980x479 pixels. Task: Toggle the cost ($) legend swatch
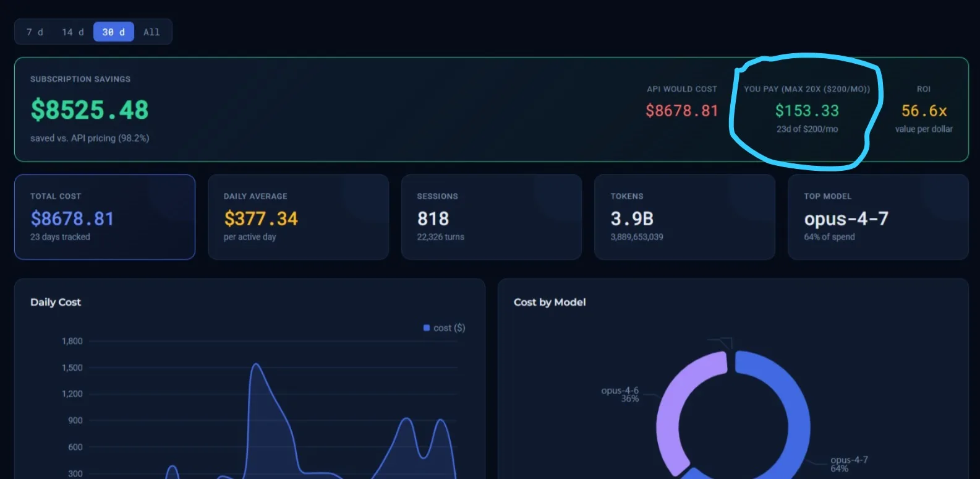click(427, 328)
